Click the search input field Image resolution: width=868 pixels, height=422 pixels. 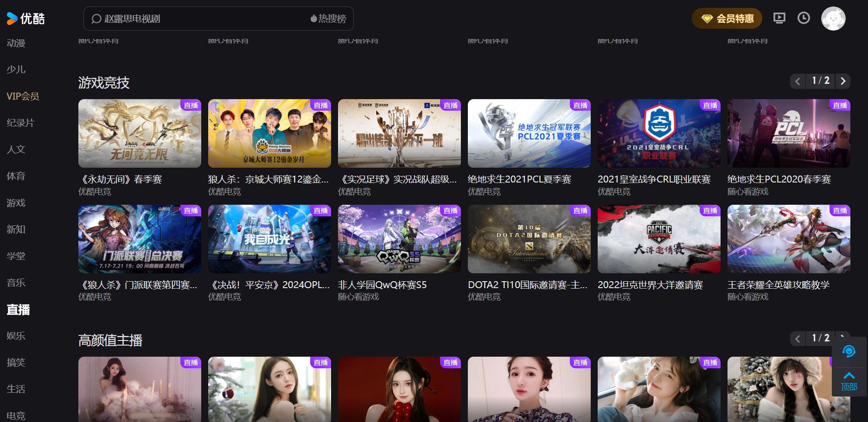click(185, 19)
